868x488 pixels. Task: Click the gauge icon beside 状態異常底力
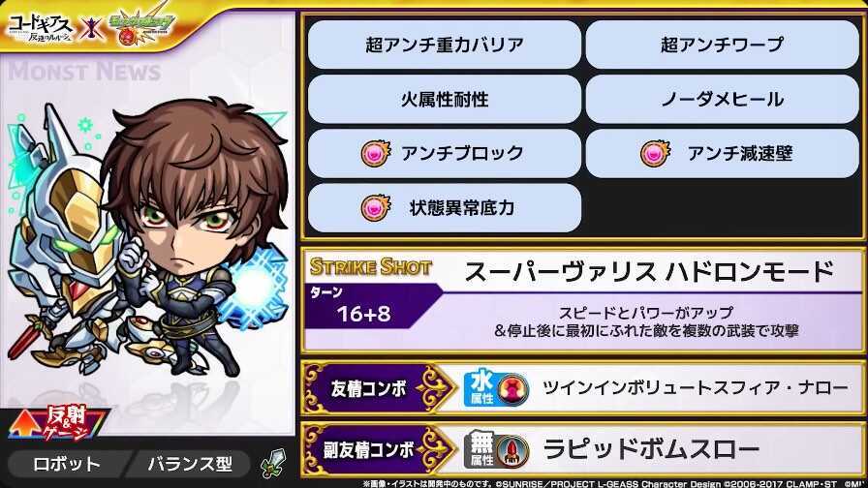pos(376,207)
